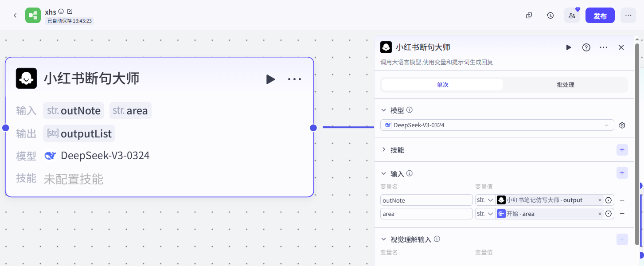
Task: Edit the xhs workflow name
Action: [70, 12]
